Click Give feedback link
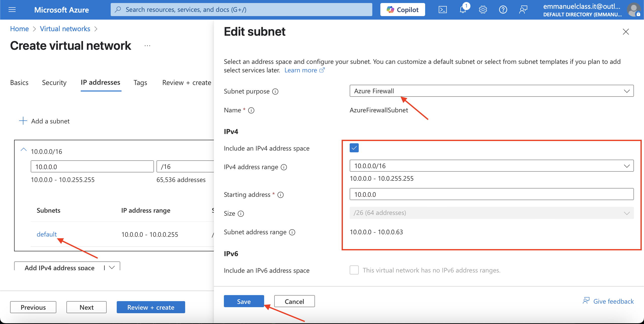 pos(613,301)
